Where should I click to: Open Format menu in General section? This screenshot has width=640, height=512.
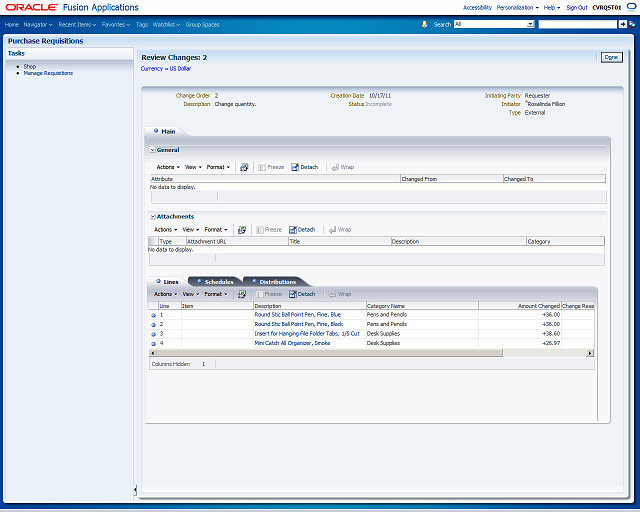point(218,167)
